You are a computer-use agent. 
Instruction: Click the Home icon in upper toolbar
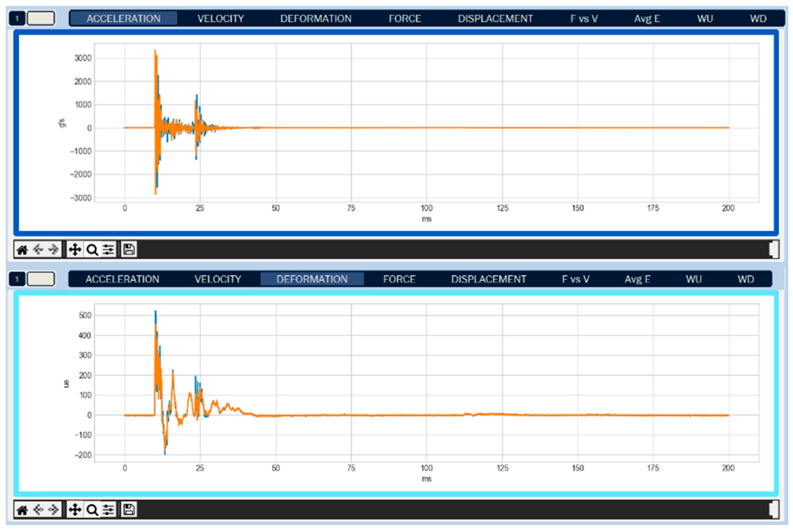pos(23,250)
